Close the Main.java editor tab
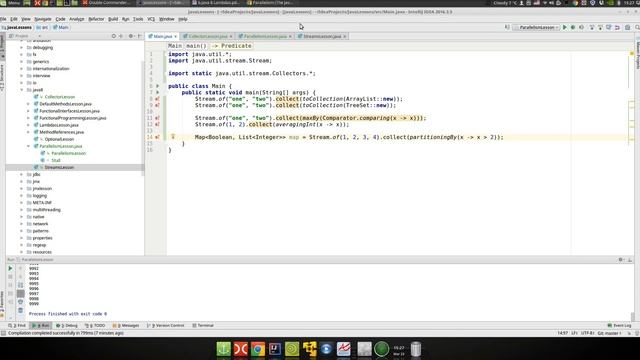The image size is (640, 360). [x=176, y=36]
